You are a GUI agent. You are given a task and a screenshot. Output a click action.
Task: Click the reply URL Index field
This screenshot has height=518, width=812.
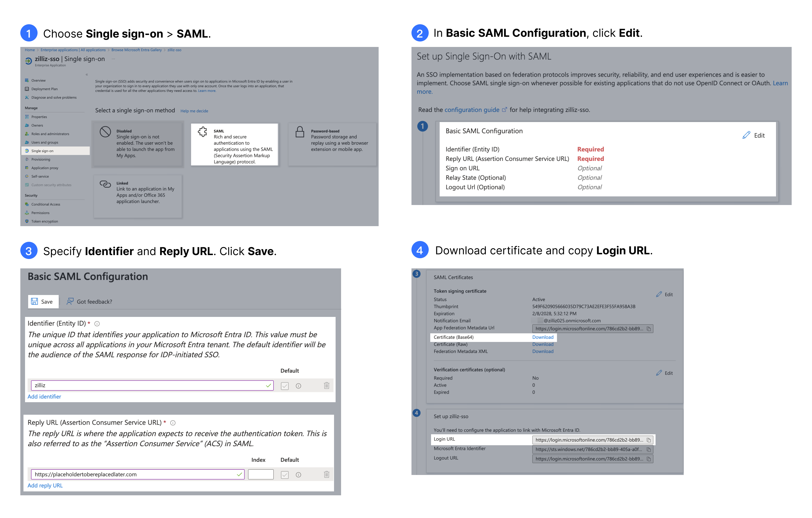pos(261,474)
